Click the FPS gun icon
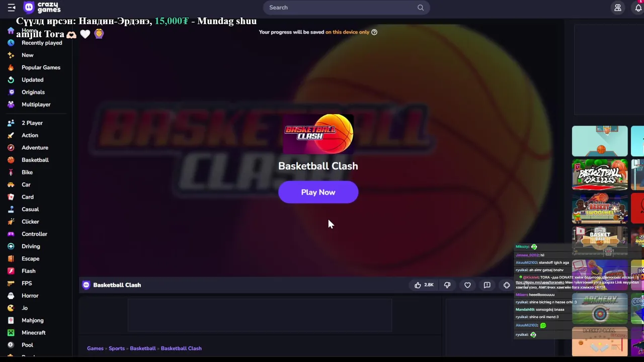The height and width of the screenshot is (362, 644). (11, 283)
